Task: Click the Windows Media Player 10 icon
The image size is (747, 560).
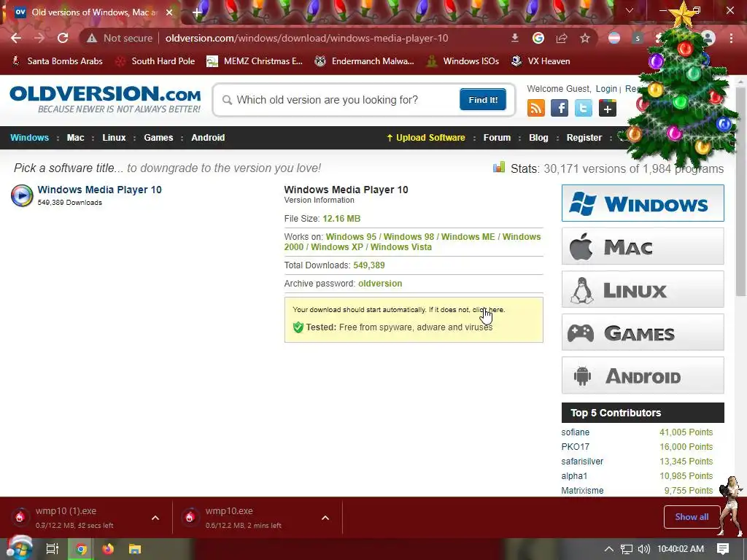Action: (22, 195)
